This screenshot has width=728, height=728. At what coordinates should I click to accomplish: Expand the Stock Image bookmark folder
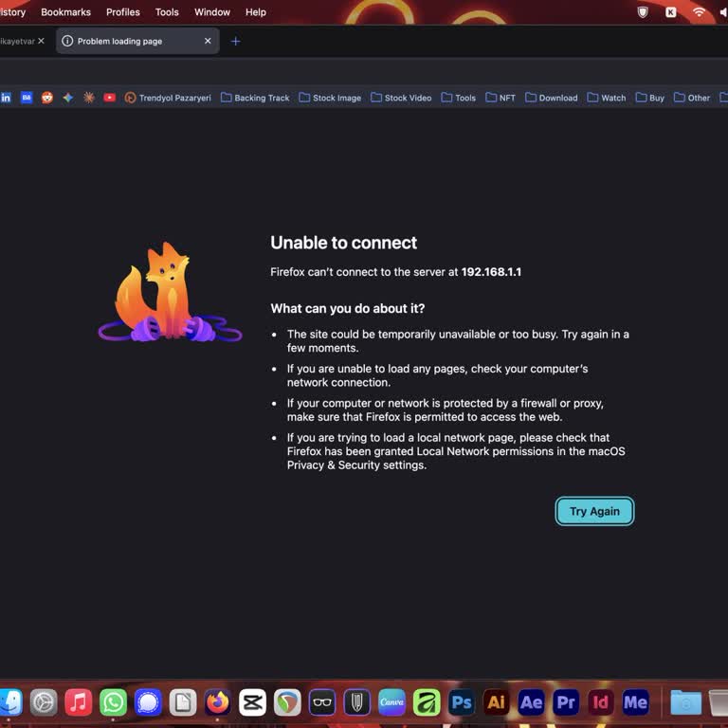pyautogui.click(x=330, y=98)
